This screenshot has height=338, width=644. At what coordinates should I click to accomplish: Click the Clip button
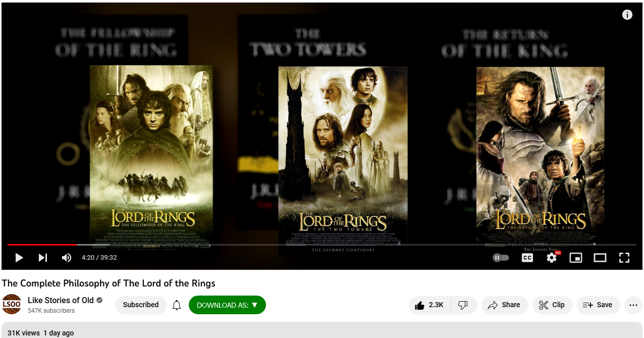552,305
